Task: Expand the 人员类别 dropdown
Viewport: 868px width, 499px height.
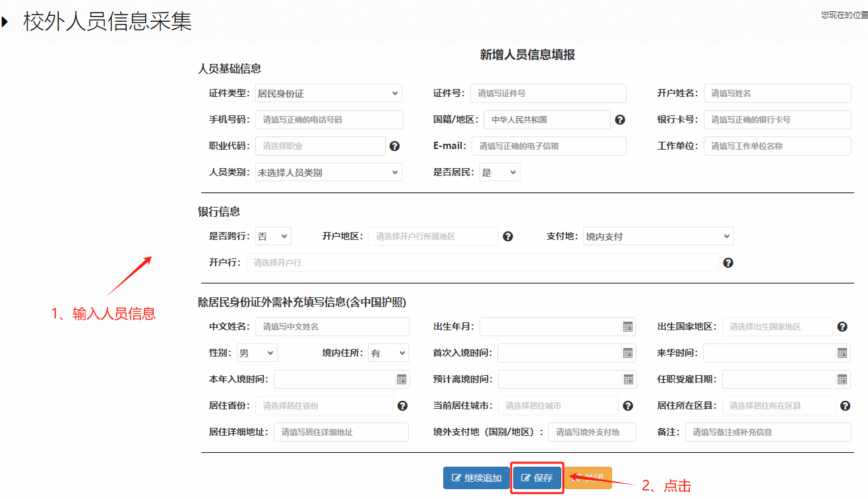Action: click(328, 173)
